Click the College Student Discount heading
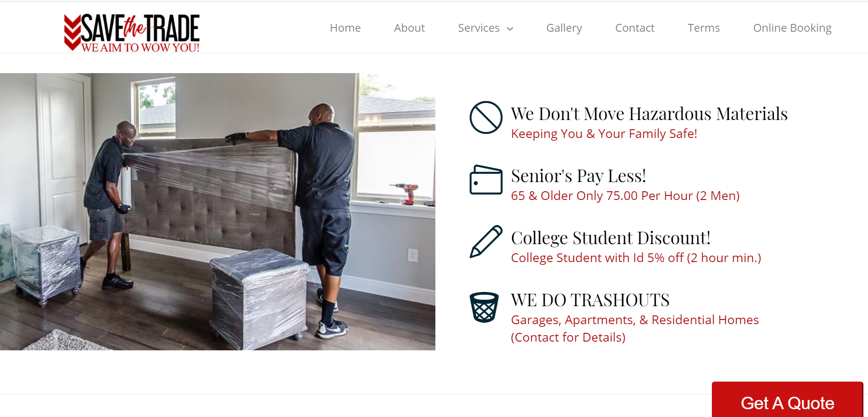The height and width of the screenshot is (417, 868). pyautogui.click(x=611, y=238)
